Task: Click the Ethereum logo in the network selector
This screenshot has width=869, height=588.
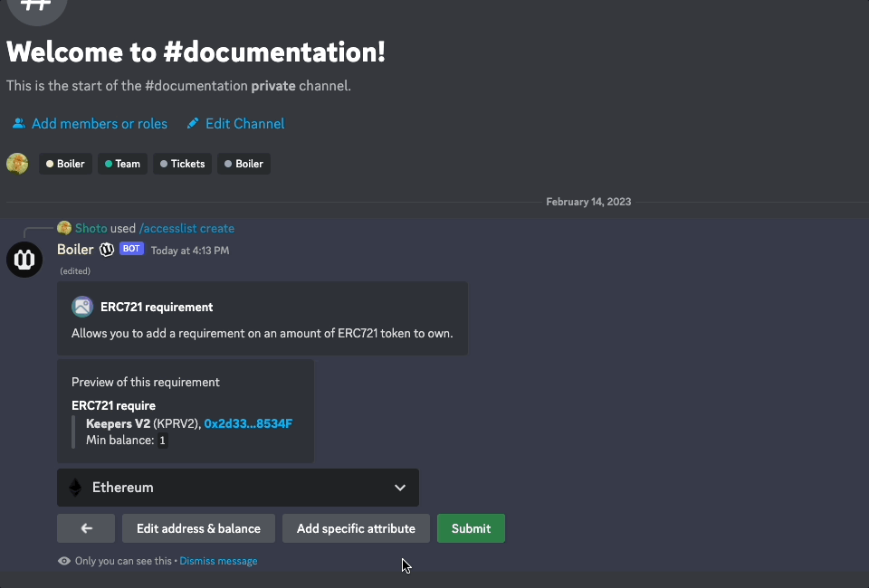Action: pos(75,488)
